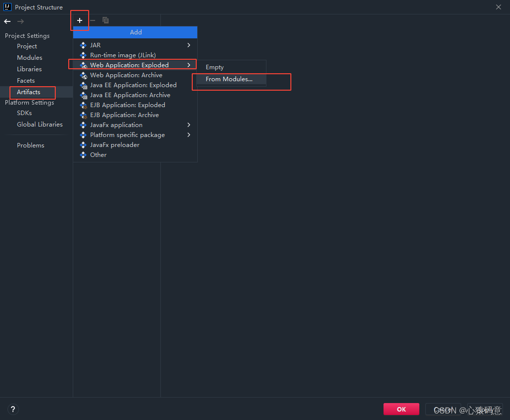Image resolution: width=510 pixels, height=420 pixels.
Task: Click the plus Add artifact button
Action: tap(80, 20)
